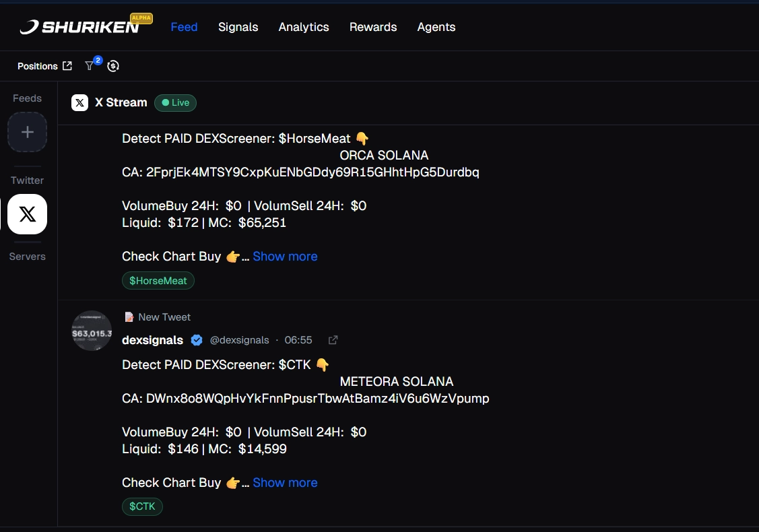
Task: Select the $HorseMeat token tag
Action: 158,280
